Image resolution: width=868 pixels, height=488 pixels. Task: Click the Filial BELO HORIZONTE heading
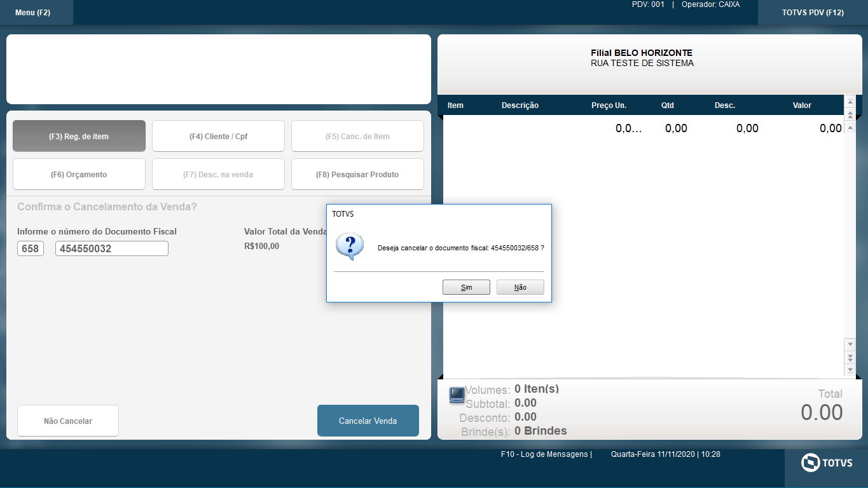[642, 53]
